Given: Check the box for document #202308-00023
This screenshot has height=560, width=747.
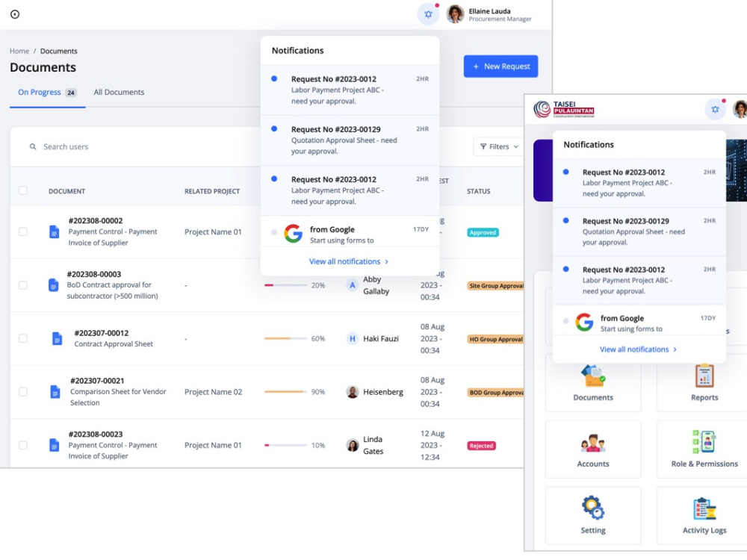Looking at the screenshot, I should point(23,445).
